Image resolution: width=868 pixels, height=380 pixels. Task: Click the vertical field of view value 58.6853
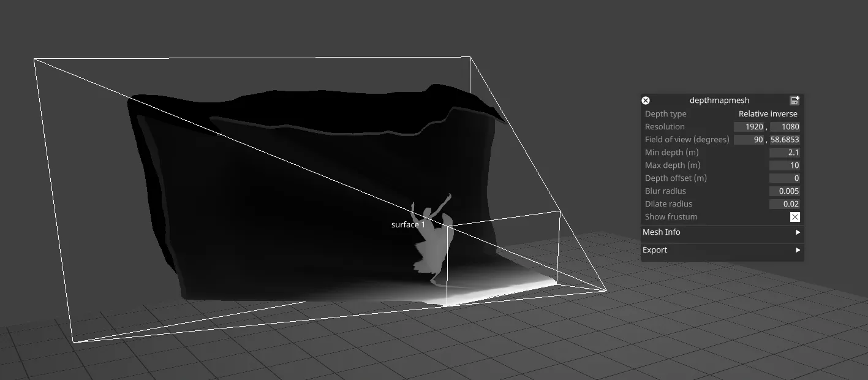785,139
